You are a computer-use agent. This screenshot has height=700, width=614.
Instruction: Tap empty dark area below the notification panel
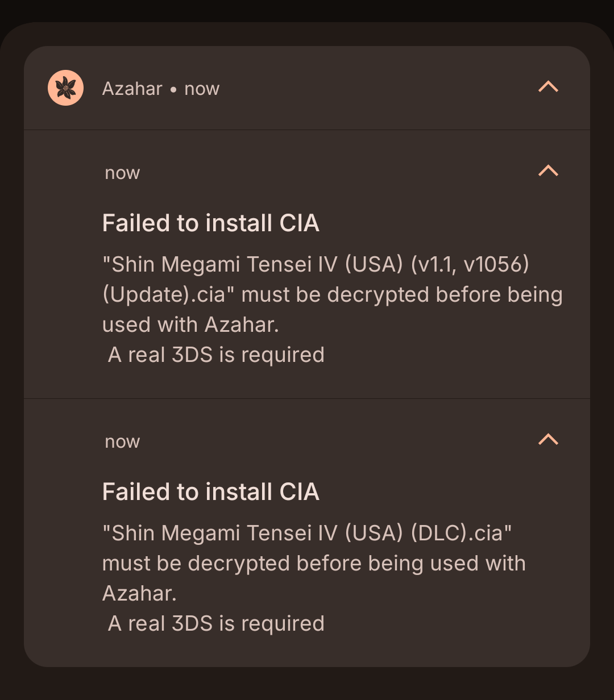click(307, 685)
